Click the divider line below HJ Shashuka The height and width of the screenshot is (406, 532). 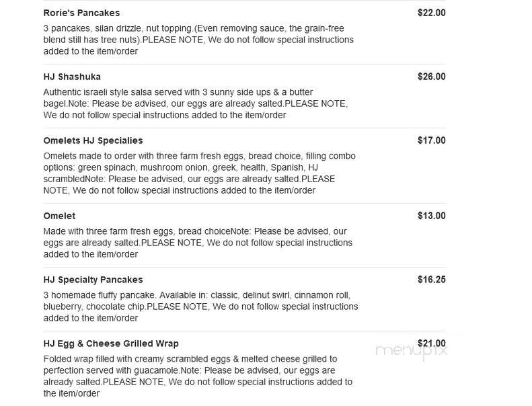point(244,128)
